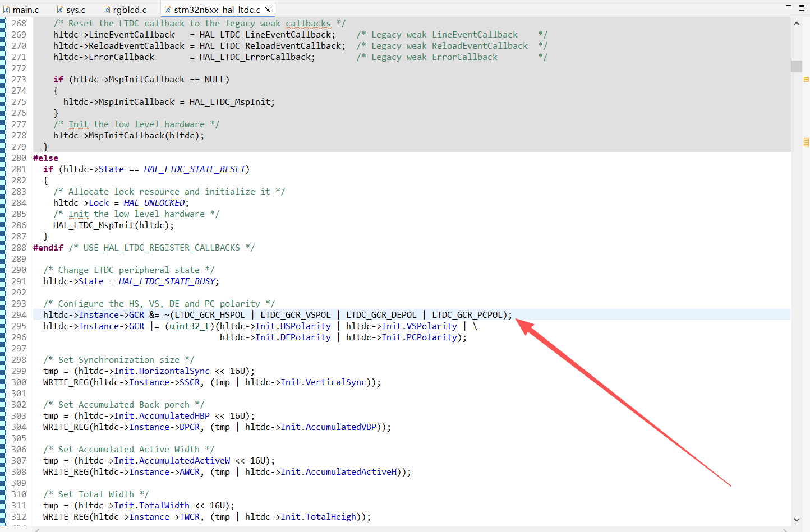Maximize the editor area
This screenshot has height=532, width=810.
tap(802, 7)
